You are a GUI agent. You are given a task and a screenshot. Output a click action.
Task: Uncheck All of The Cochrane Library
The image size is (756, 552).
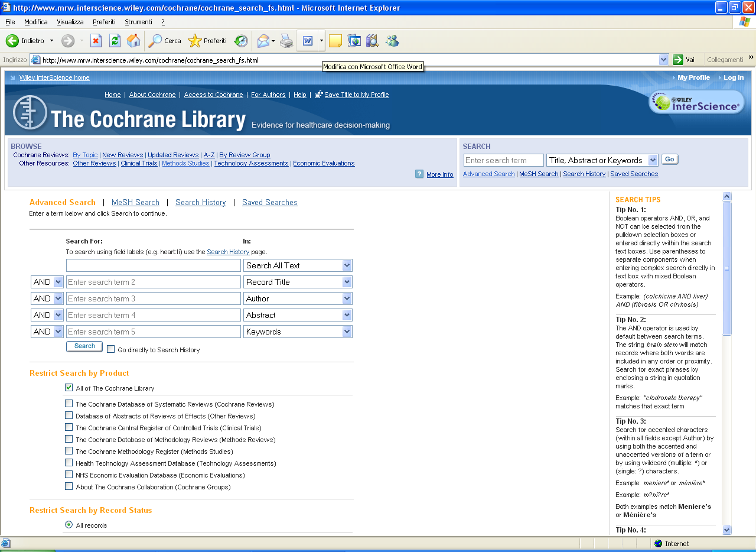tap(69, 388)
